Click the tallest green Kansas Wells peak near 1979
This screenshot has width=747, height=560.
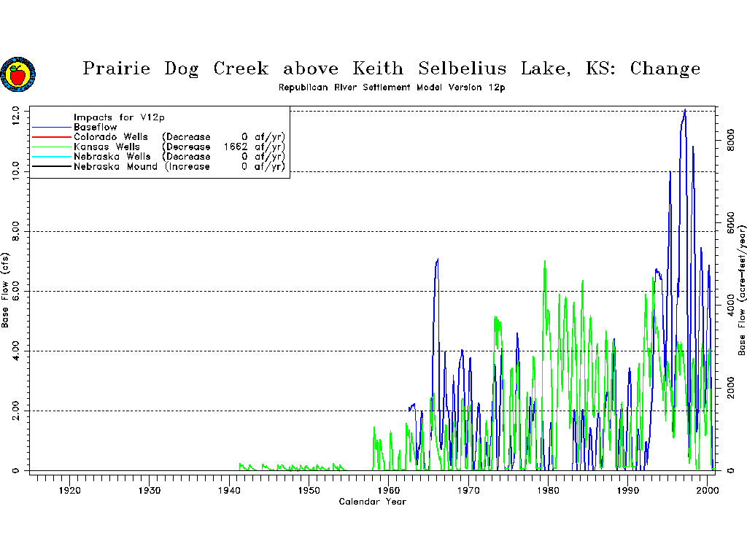point(544,262)
